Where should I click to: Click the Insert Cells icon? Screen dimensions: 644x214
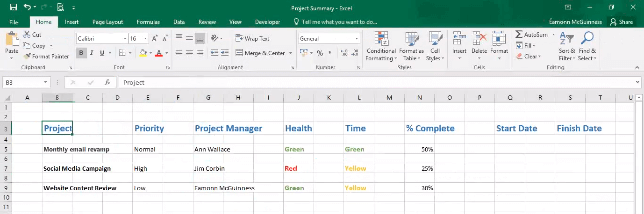click(459, 39)
